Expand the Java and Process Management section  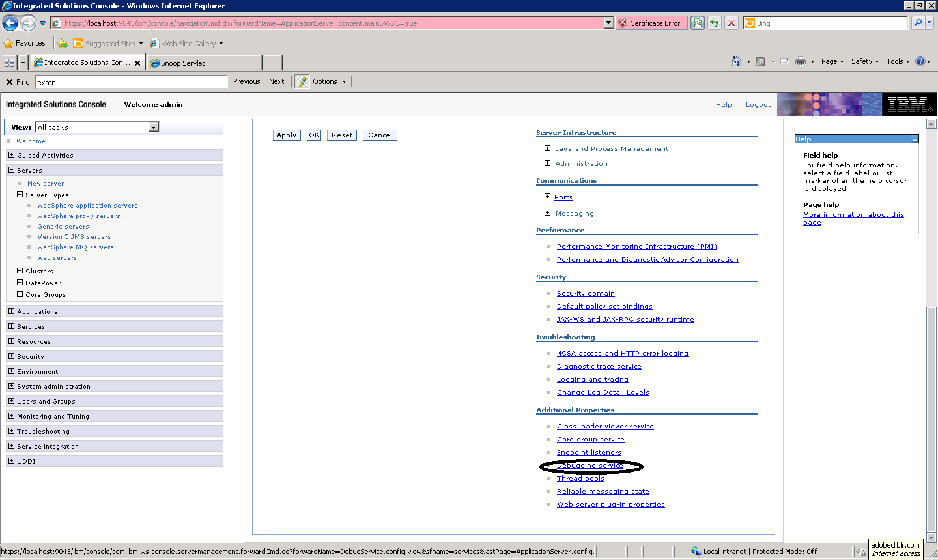548,148
